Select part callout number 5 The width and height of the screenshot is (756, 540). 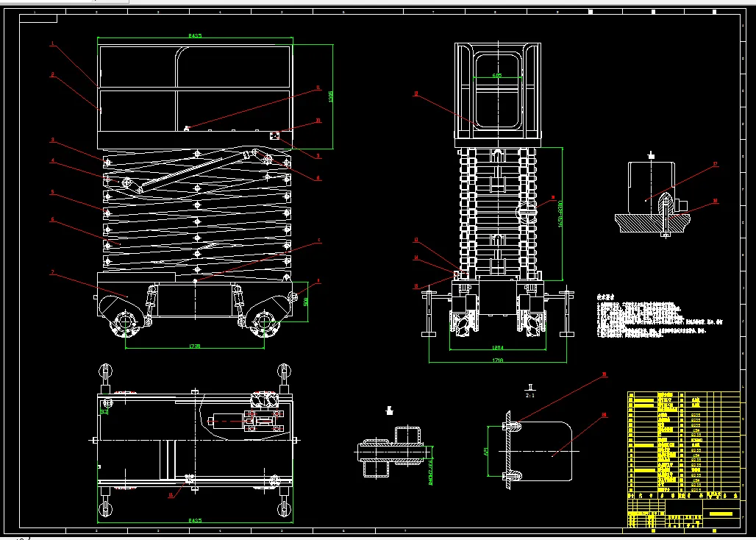52,192
